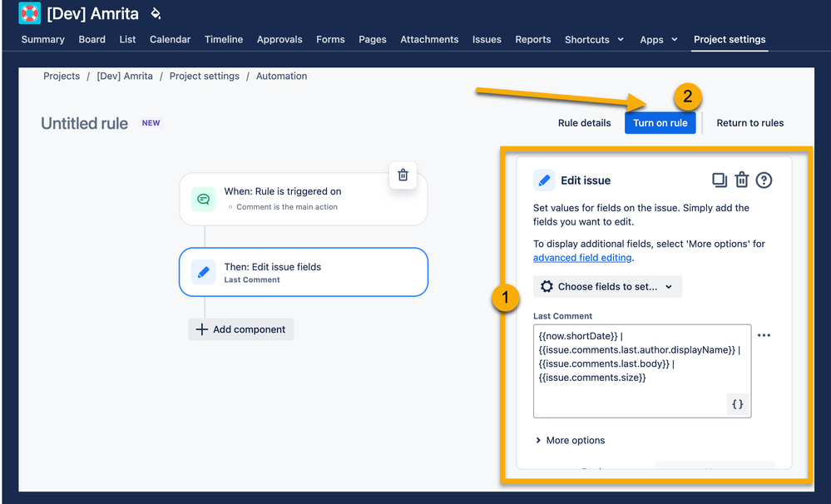Open the three-dot menu beside Last Comment
The height and width of the screenshot is (504, 831).
click(764, 335)
